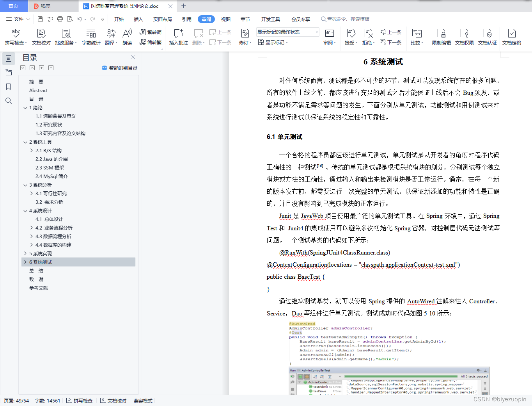Open document certification (文档认证)

[488, 37]
